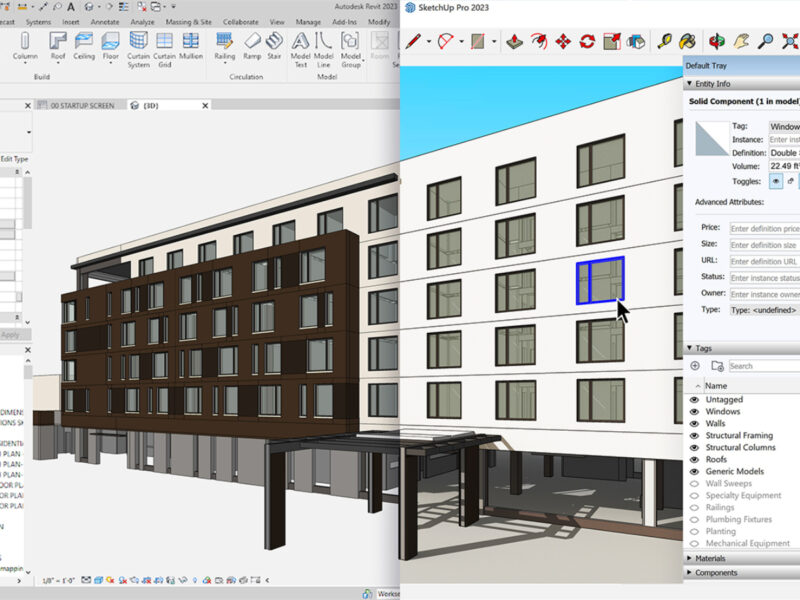Viewport: 800px width, 600px height.
Task: Toggle visibility of Roofs tag
Action: 695,460
